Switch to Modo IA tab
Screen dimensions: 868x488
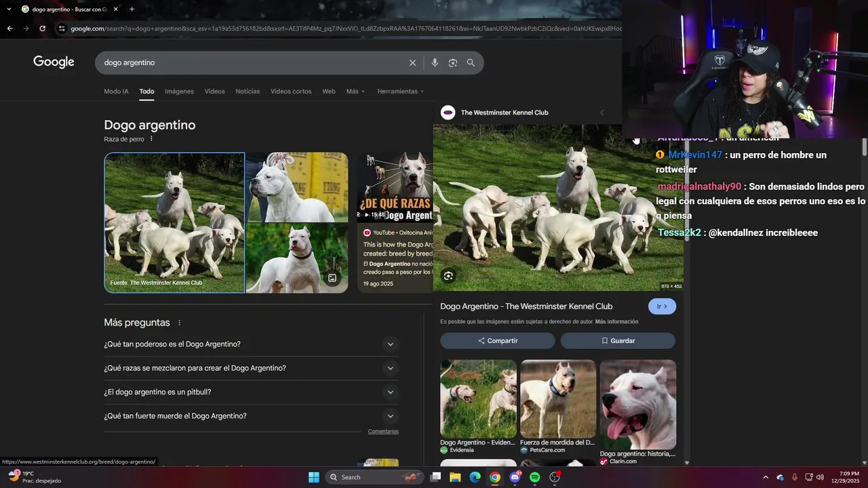pos(116,91)
